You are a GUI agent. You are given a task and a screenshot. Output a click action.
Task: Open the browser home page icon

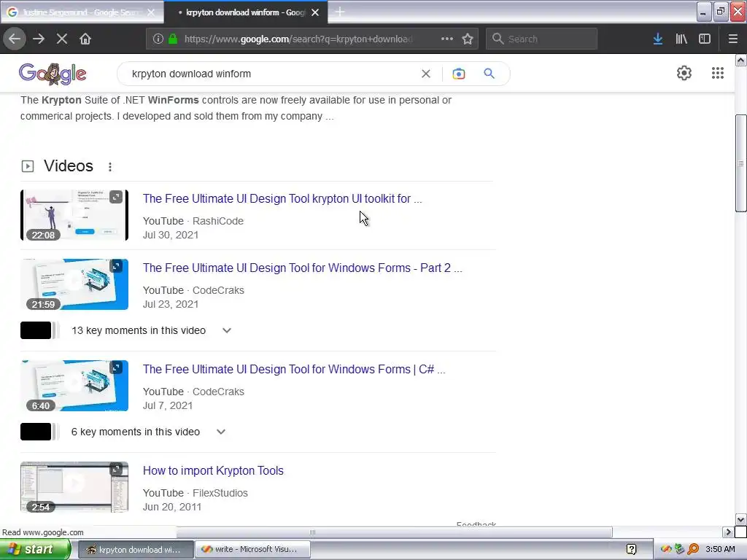85,39
